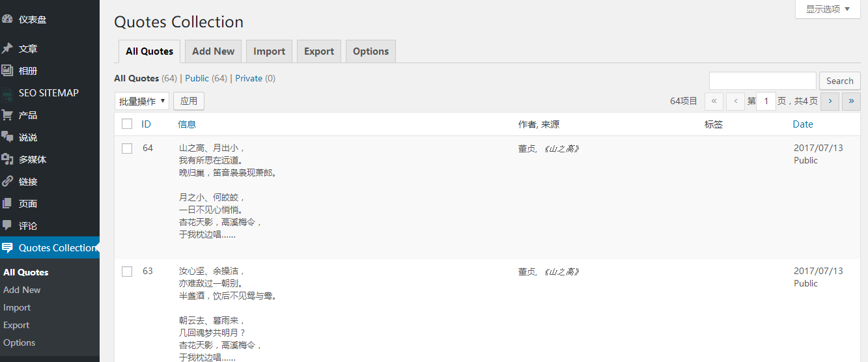The image size is (868, 362).
Task: Click the 应用 apply button
Action: 189,101
